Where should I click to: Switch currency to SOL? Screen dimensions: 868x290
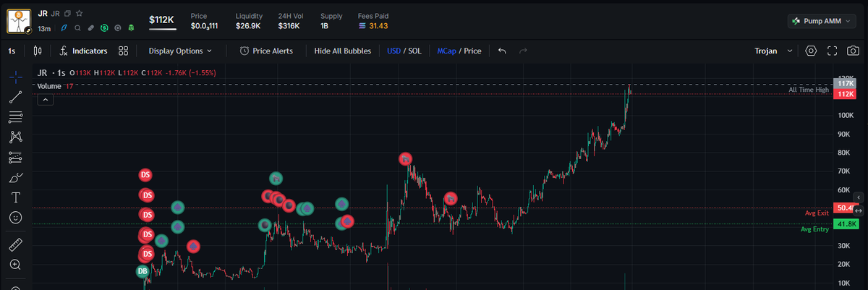(414, 51)
